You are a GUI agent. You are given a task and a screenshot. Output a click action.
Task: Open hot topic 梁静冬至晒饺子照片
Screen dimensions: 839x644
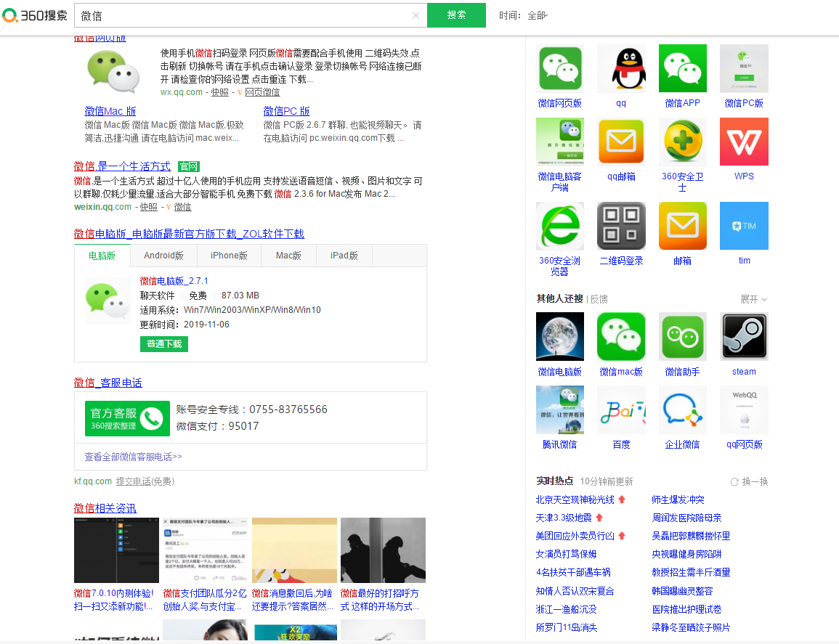tap(691, 627)
